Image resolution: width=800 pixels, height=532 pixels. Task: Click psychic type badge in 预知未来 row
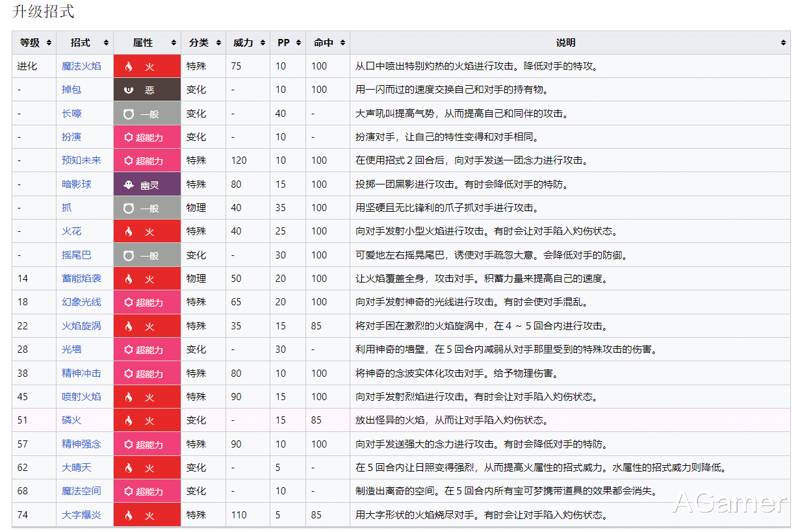147,160
